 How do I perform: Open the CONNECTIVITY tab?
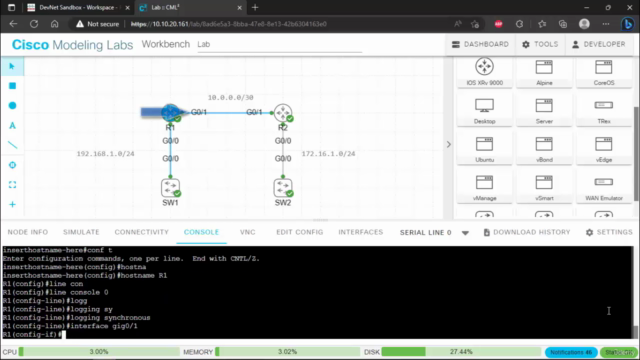141,232
